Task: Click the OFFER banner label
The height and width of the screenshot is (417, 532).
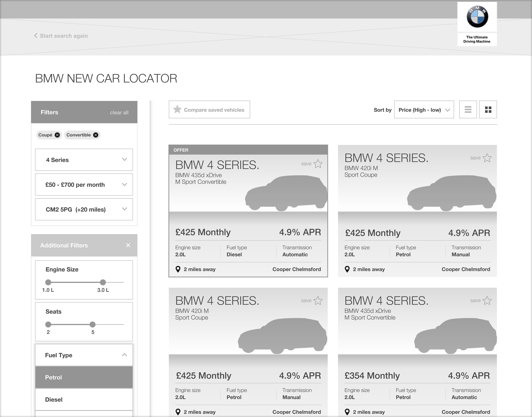Action: coord(181,150)
